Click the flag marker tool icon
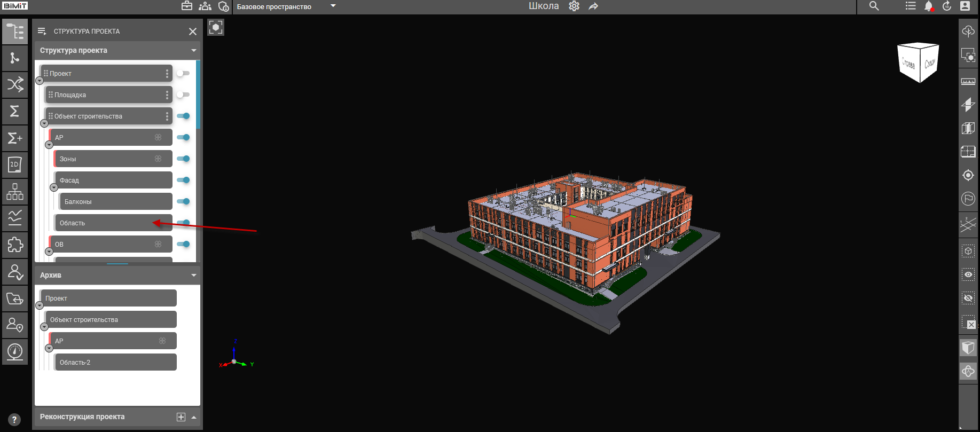This screenshot has width=980, height=432. click(x=968, y=199)
